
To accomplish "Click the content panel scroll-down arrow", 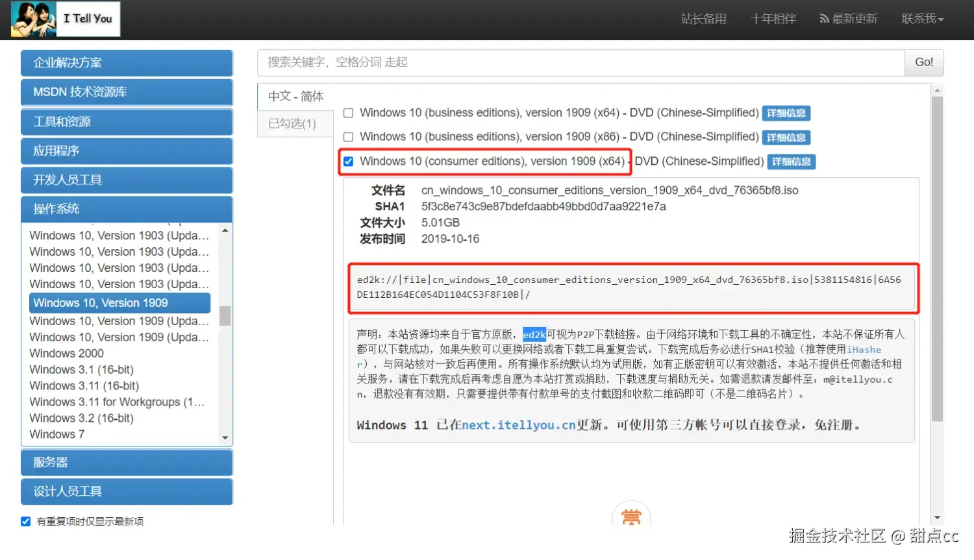I will pyautogui.click(x=937, y=517).
